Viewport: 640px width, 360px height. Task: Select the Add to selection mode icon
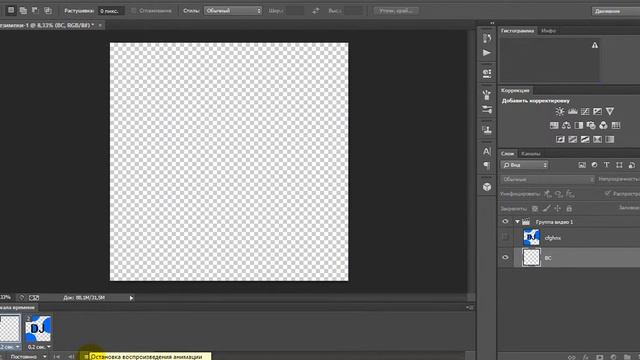(23, 11)
